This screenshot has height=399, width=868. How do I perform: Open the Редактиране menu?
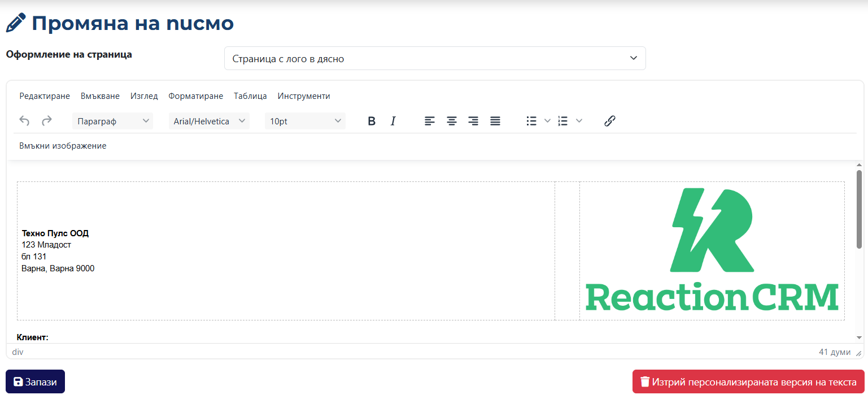[x=45, y=96]
